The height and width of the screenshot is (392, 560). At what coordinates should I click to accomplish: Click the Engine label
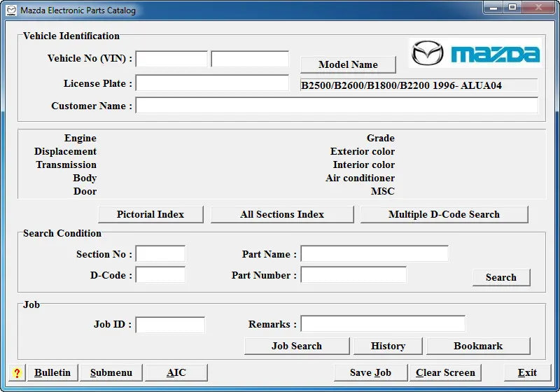tap(80, 138)
